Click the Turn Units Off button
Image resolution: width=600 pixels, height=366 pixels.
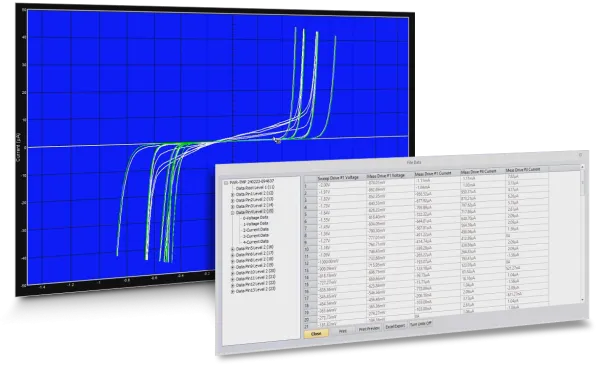[x=421, y=324]
